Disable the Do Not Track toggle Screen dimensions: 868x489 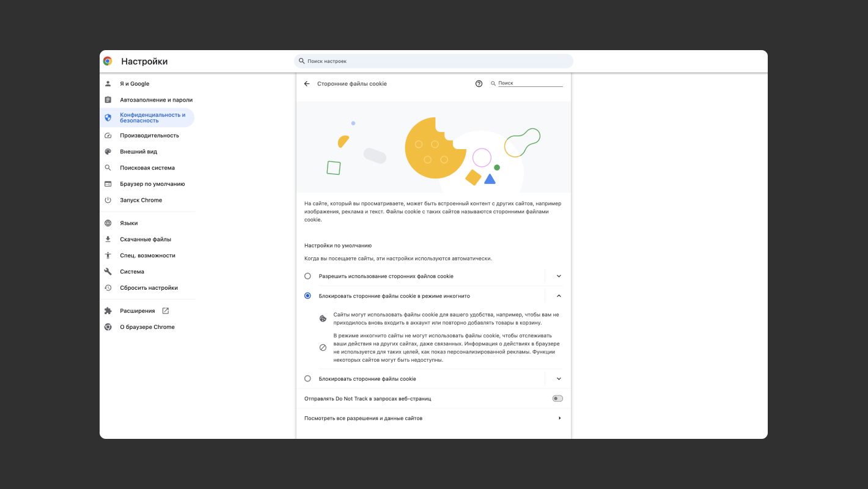557,398
